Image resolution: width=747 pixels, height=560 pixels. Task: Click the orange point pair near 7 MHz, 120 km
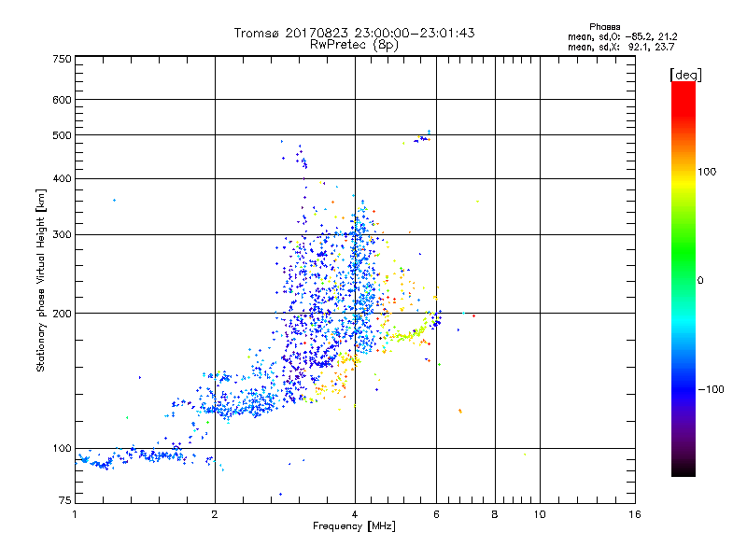tap(460, 411)
